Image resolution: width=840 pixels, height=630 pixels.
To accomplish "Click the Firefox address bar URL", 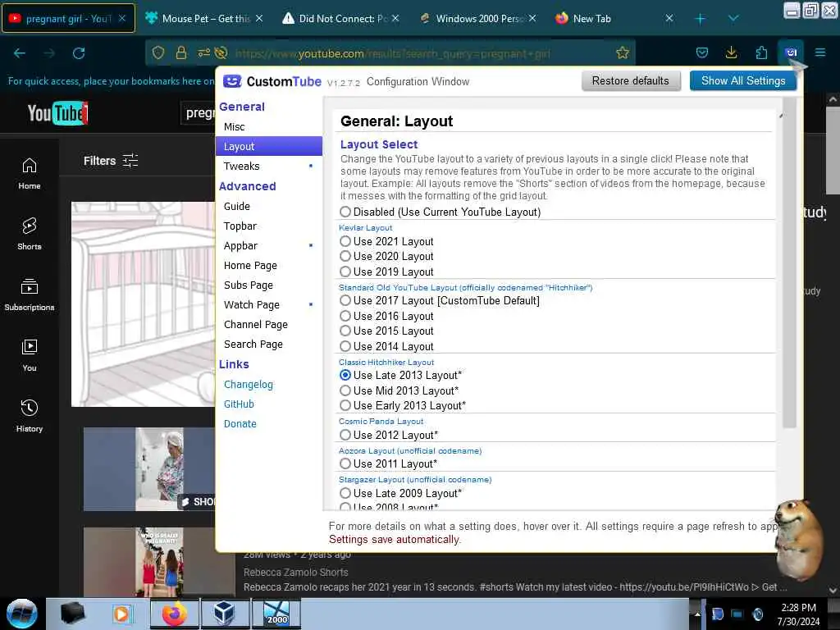I will (392, 53).
